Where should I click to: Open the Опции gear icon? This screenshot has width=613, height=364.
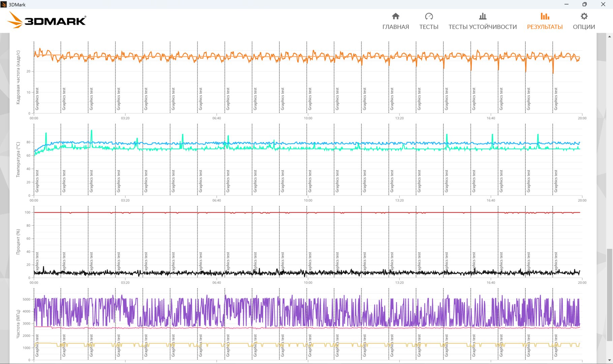(x=584, y=16)
